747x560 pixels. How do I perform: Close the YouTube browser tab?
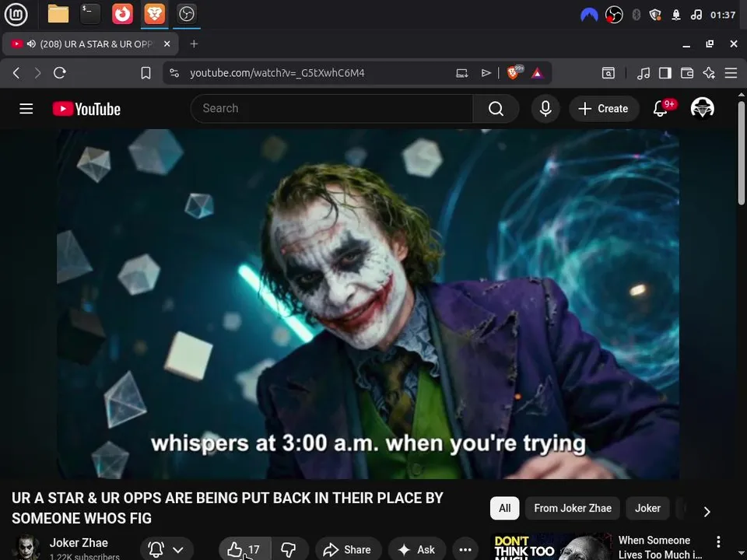(167, 44)
